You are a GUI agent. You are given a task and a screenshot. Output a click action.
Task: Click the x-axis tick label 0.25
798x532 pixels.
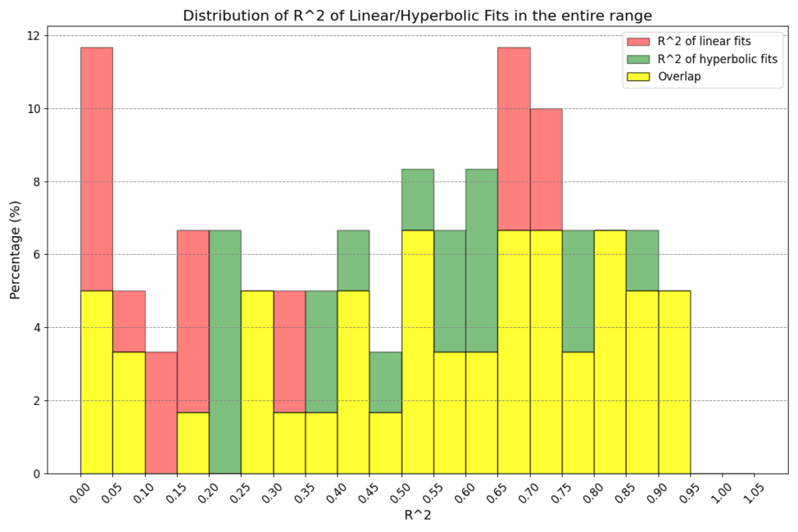pos(239,493)
